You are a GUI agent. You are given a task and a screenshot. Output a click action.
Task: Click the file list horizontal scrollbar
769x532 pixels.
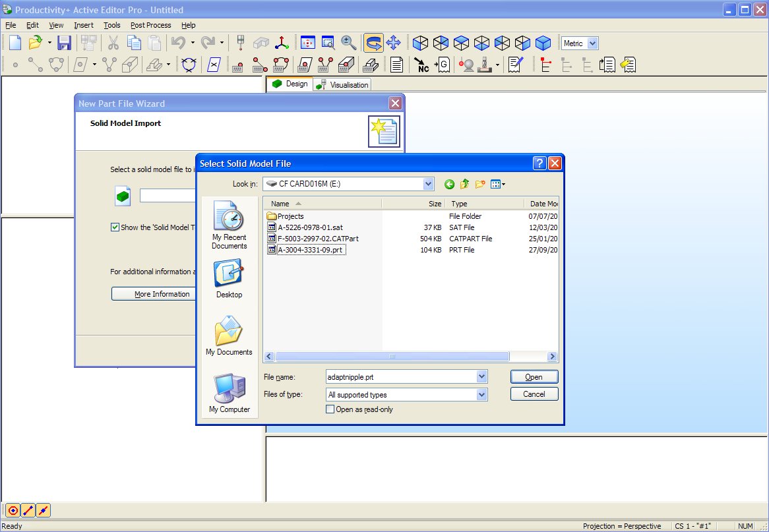pyautogui.click(x=392, y=357)
